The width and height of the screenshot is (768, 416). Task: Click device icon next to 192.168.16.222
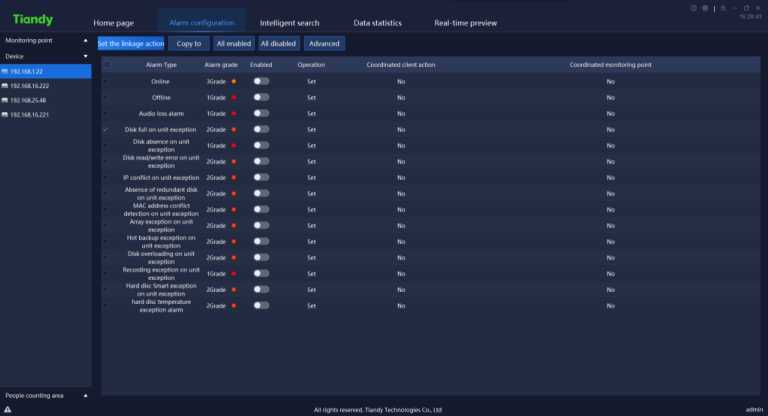click(x=5, y=86)
